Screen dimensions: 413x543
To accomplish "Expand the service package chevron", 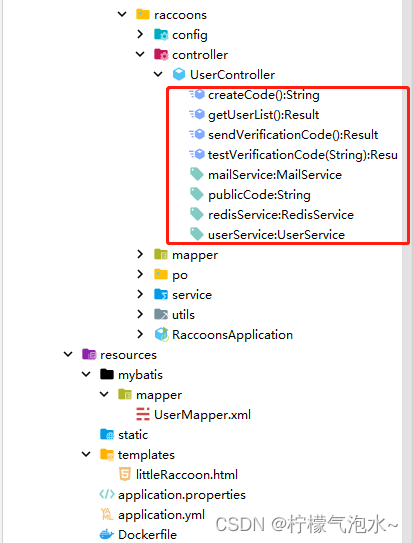I will pyautogui.click(x=140, y=294).
